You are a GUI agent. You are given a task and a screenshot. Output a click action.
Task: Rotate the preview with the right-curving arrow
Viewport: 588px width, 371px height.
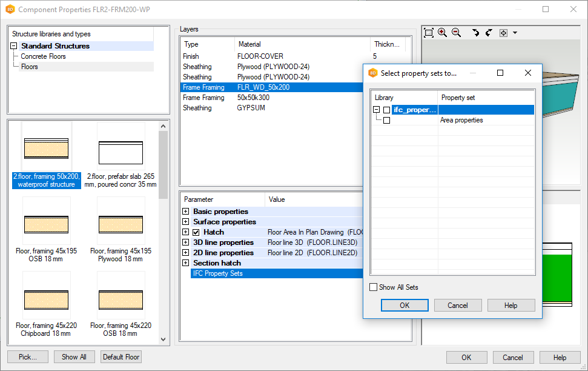click(489, 33)
